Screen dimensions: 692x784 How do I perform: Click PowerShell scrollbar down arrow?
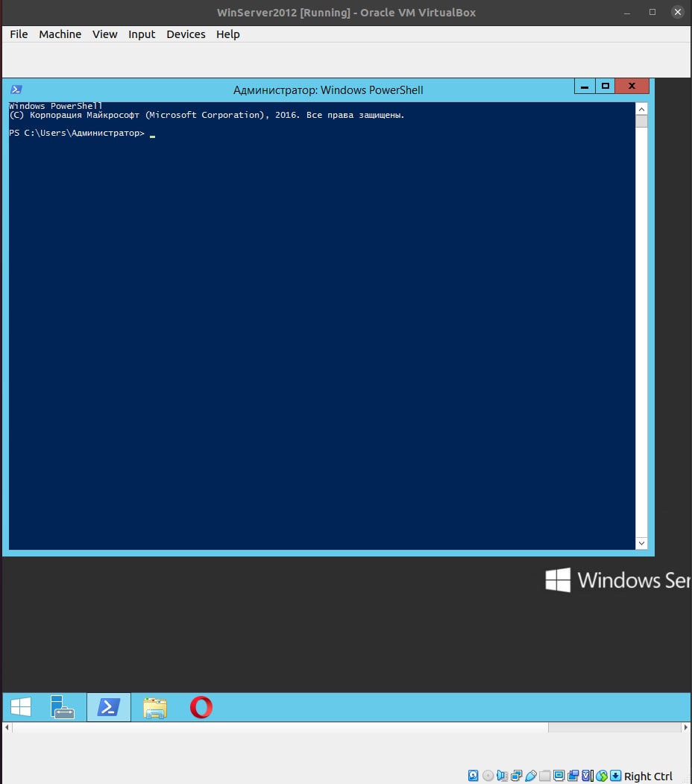click(641, 543)
